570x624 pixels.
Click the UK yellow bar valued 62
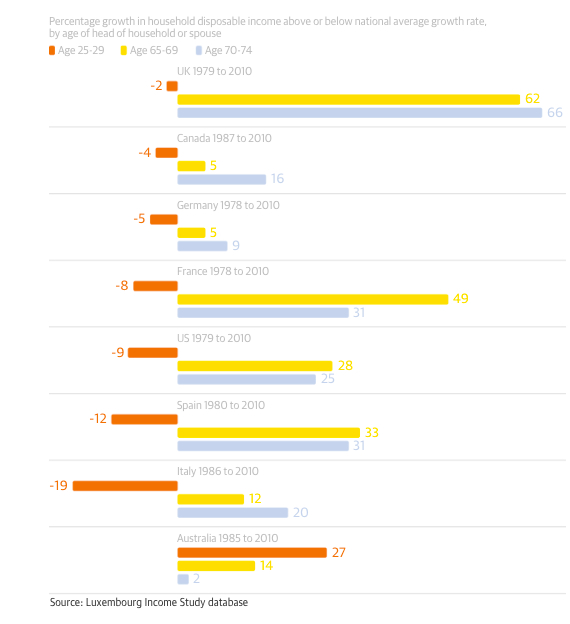[349, 99]
